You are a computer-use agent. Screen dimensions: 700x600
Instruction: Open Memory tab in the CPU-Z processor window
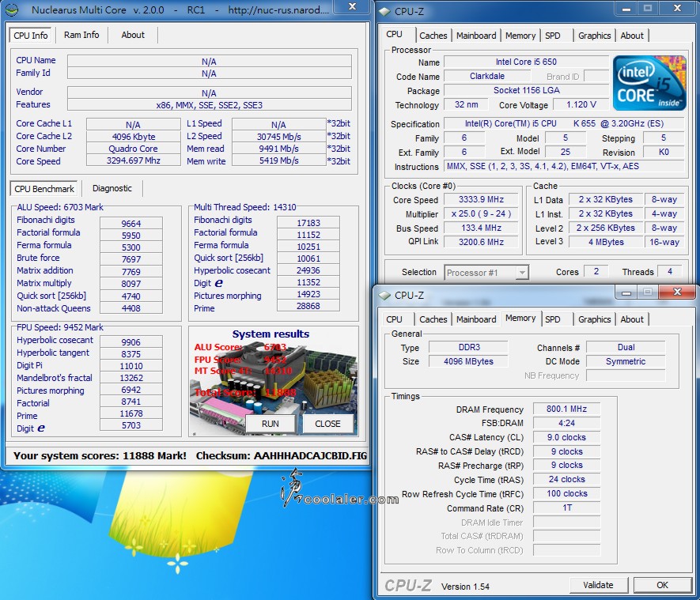(x=520, y=36)
